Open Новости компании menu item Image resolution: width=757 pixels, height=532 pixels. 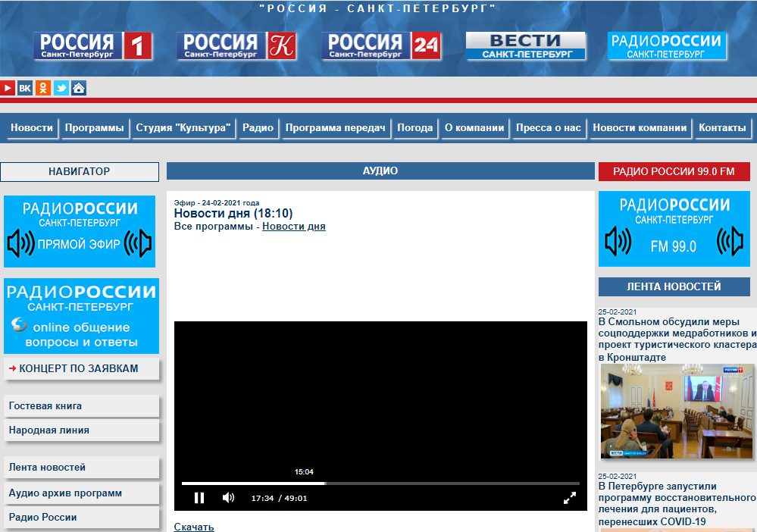point(640,128)
